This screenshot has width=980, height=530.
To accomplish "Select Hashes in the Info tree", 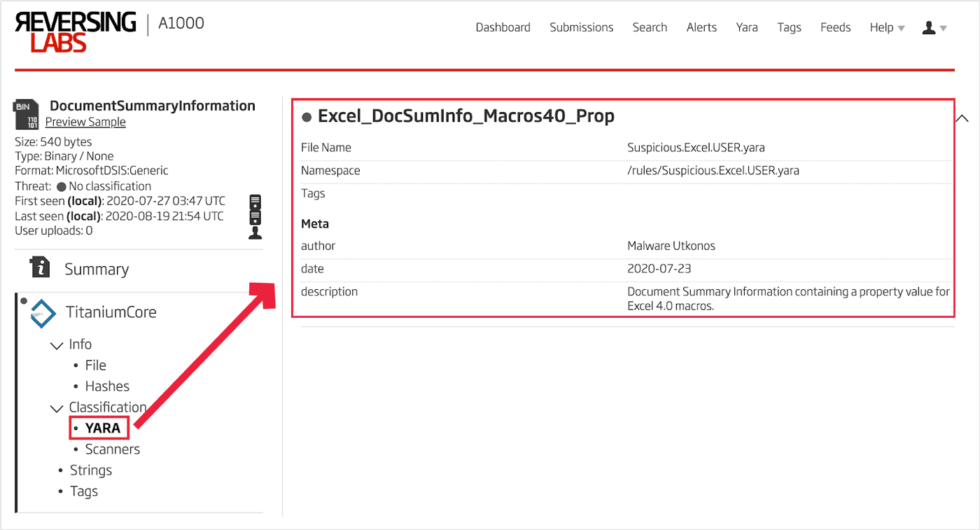I will (107, 386).
